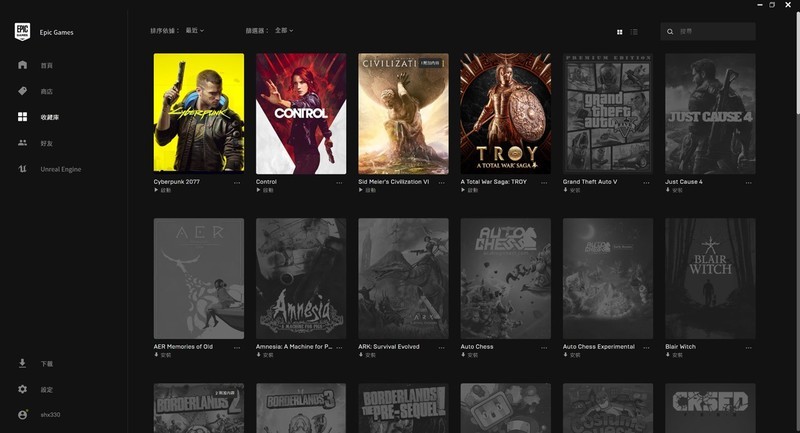Viewport: 800px width, 433px height.
Task: Install Grand Theft Auto V
Action: click(572, 190)
